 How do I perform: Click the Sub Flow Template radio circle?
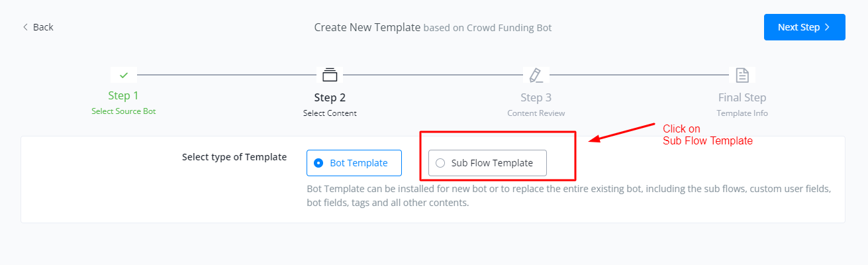pos(440,163)
